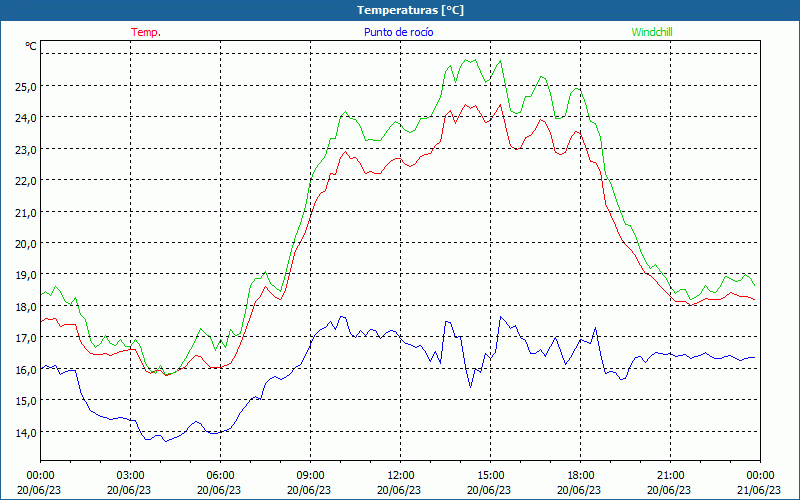
Task: Click the 21:00 time axis label
Action: [670, 476]
